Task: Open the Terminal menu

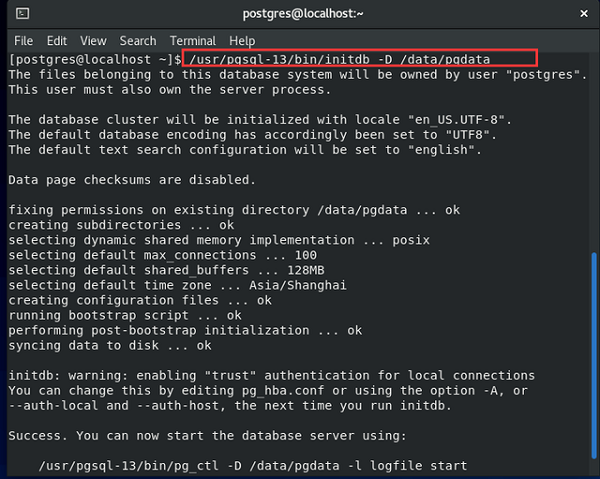Action: tap(193, 41)
